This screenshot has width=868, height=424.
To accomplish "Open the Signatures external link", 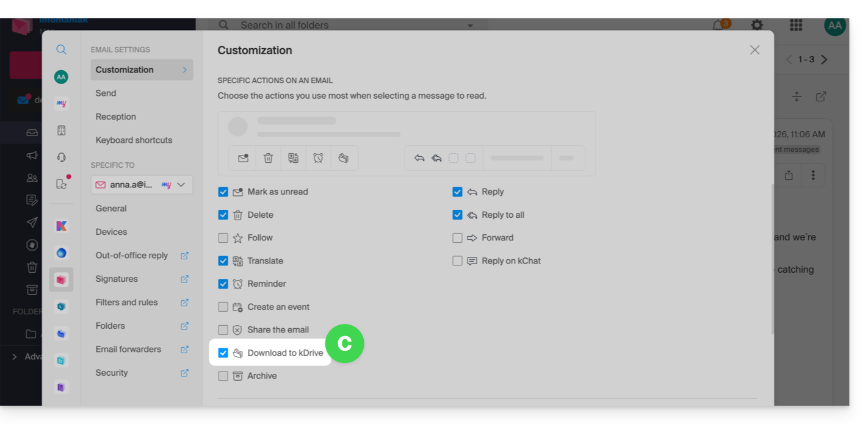I will tap(184, 279).
